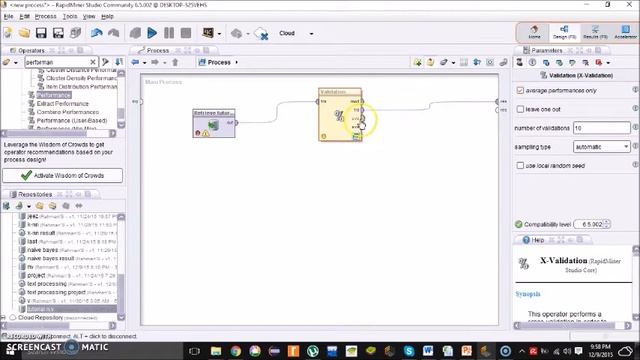Viewport: 640px width, 360px height.
Task: Open the Help menu
Action: click(x=107, y=16)
